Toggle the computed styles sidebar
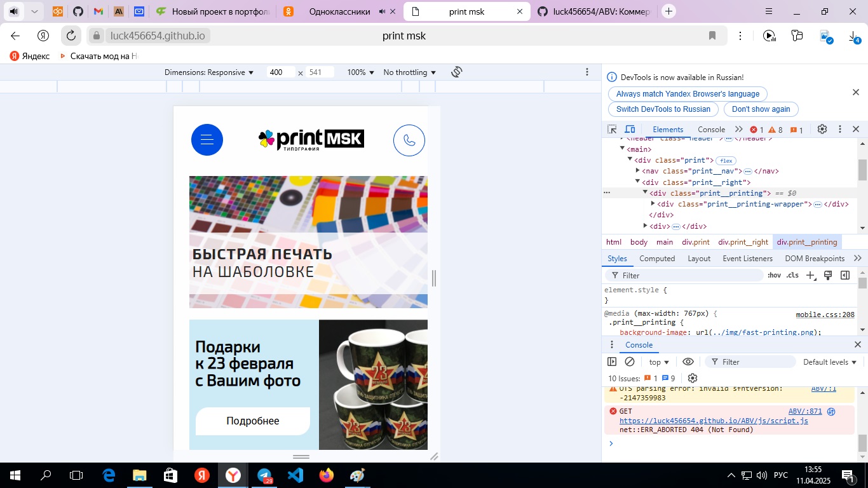 [x=845, y=275]
